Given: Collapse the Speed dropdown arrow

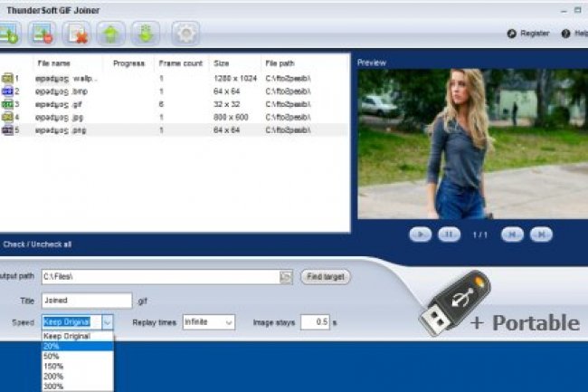Looking at the screenshot, I should tap(107, 322).
